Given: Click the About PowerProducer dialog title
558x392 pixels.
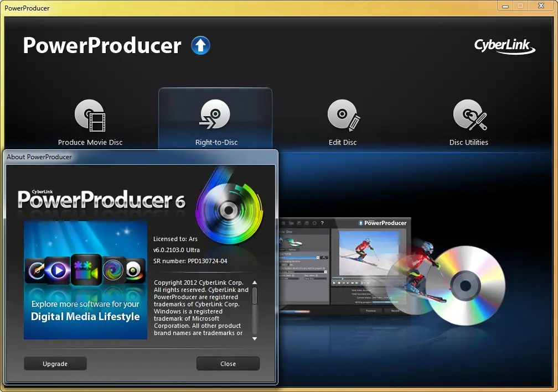Looking at the screenshot, I should coord(39,156).
